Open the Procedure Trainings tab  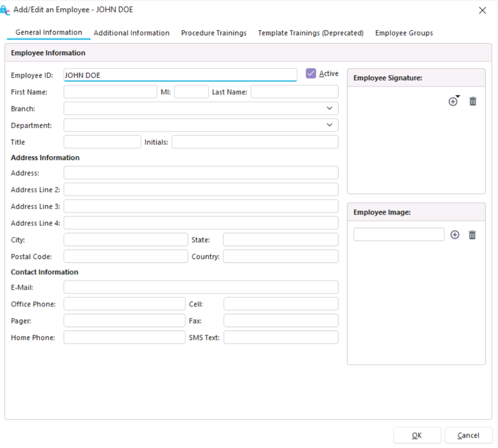pyautogui.click(x=214, y=33)
